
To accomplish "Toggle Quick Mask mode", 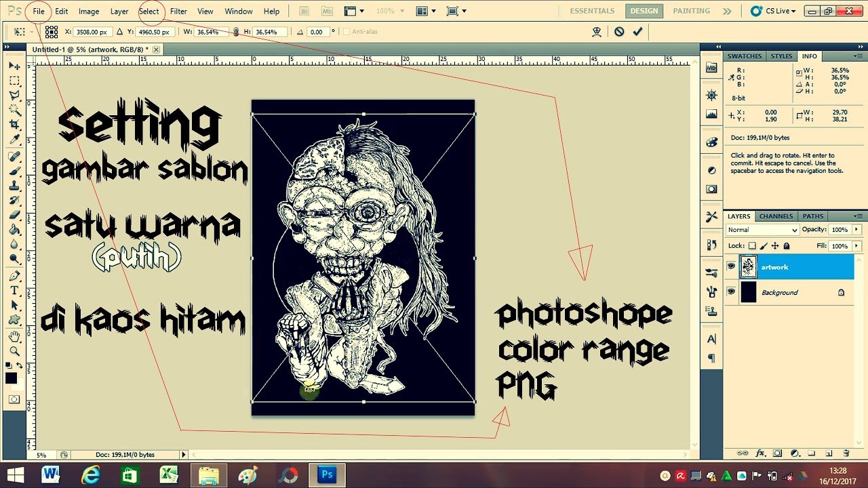I will pyautogui.click(x=14, y=400).
